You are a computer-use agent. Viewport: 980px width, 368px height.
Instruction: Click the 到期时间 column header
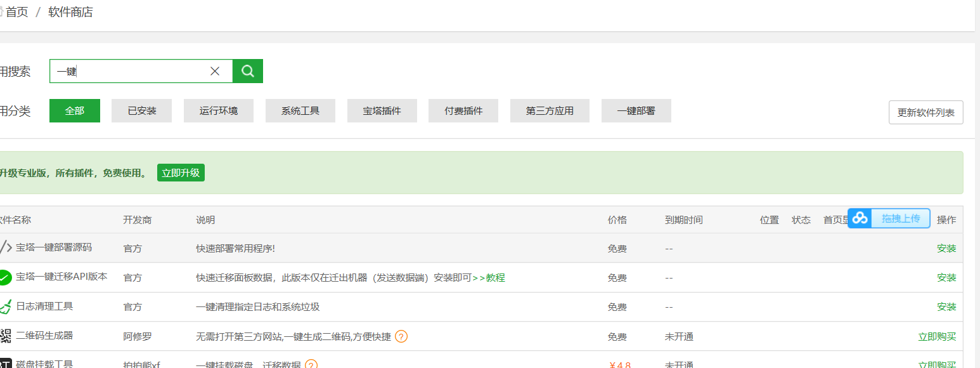[684, 220]
